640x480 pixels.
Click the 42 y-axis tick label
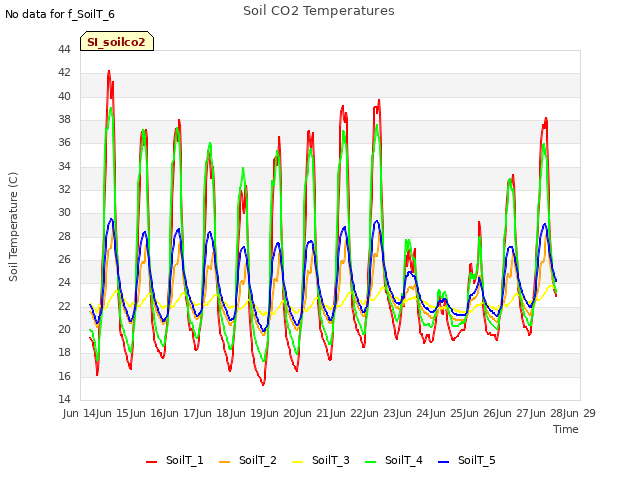coord(64,73)
